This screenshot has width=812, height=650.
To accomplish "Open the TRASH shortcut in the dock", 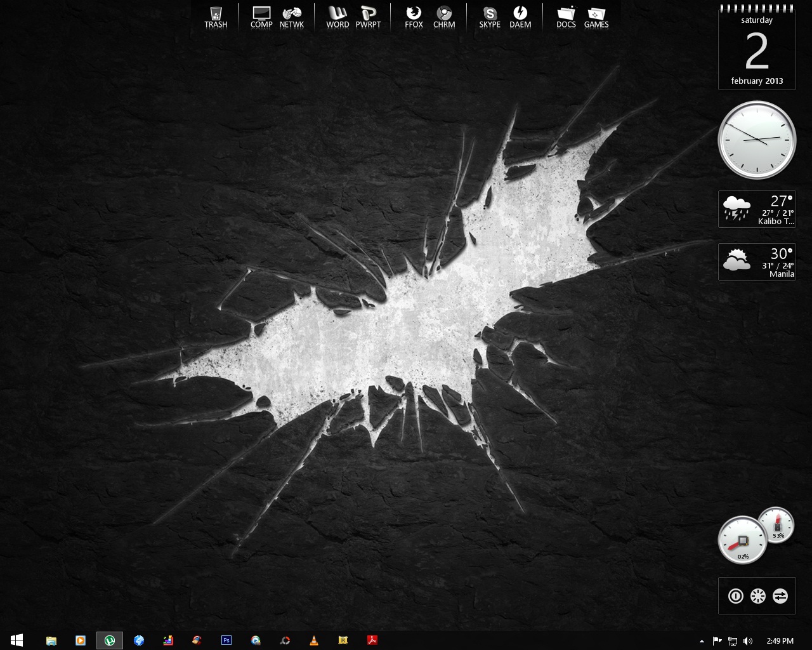I will coord(216,17).
